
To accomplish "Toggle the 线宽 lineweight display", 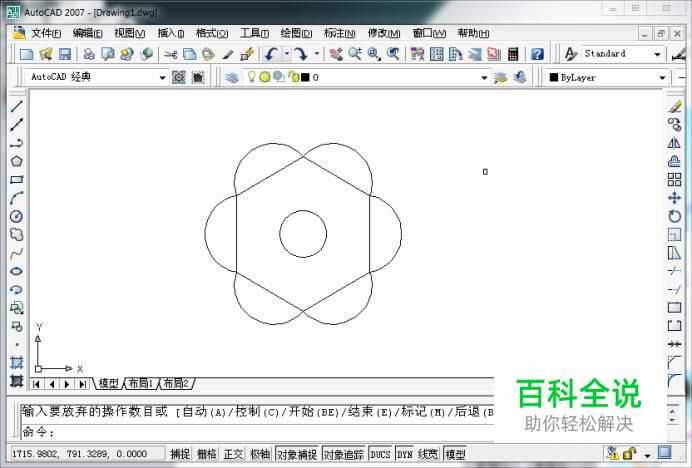I will coord(428,454).
